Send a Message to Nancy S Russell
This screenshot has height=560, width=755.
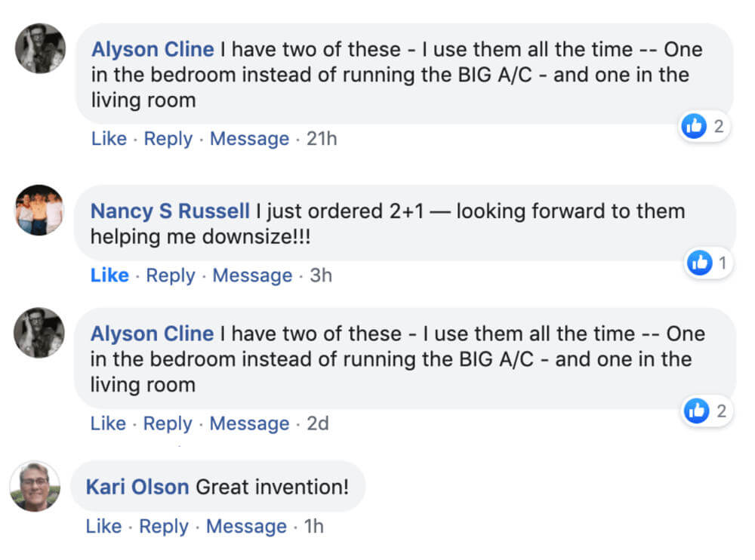tap(252, 275)
